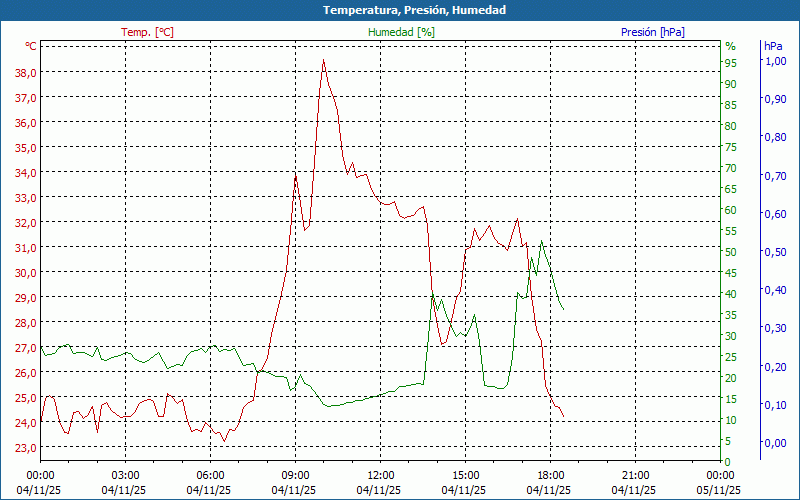Click the 12:00 time axis label
This screenshot has height=500, width=800.
tap(380, 475)
